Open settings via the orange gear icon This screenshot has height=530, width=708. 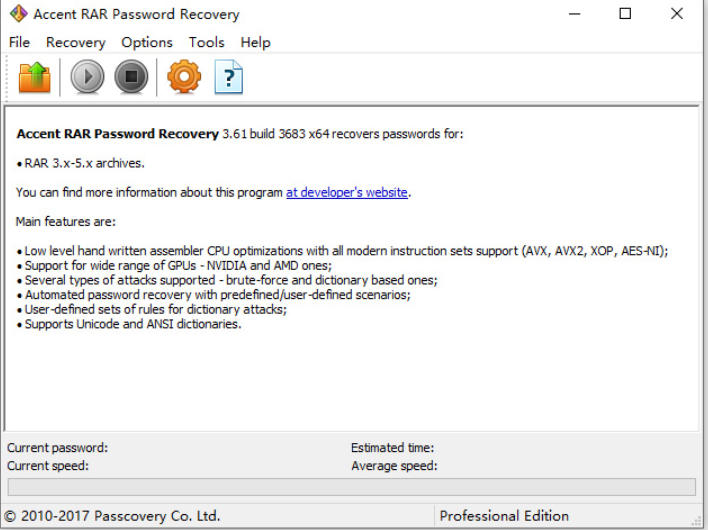click(x=184, y=77)
